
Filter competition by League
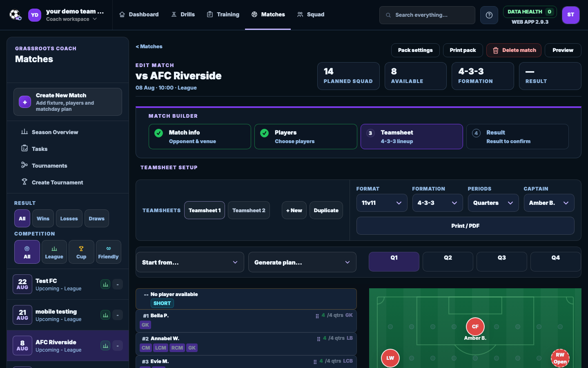pyautogui.click(x=54, y=252)
